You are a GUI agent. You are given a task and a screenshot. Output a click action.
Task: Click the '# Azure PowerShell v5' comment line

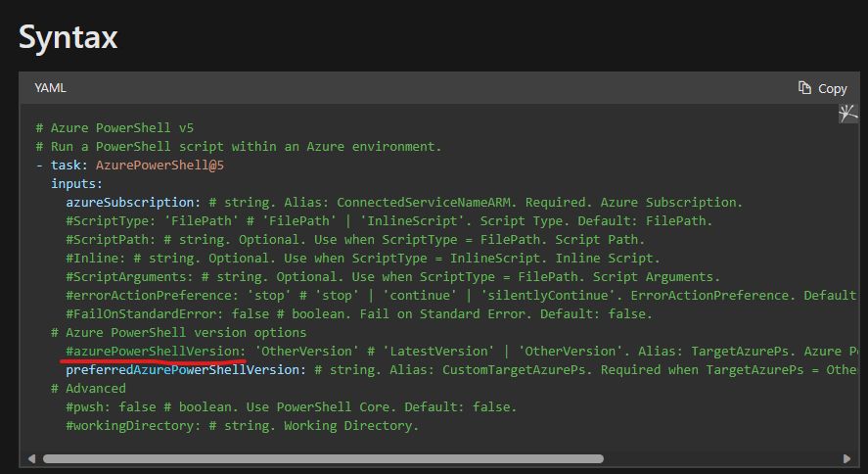click(114, 128)
